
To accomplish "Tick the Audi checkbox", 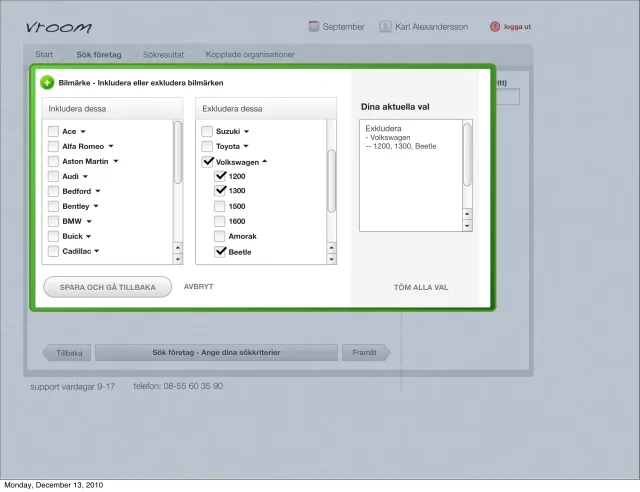I will click(x=53, y=176).
